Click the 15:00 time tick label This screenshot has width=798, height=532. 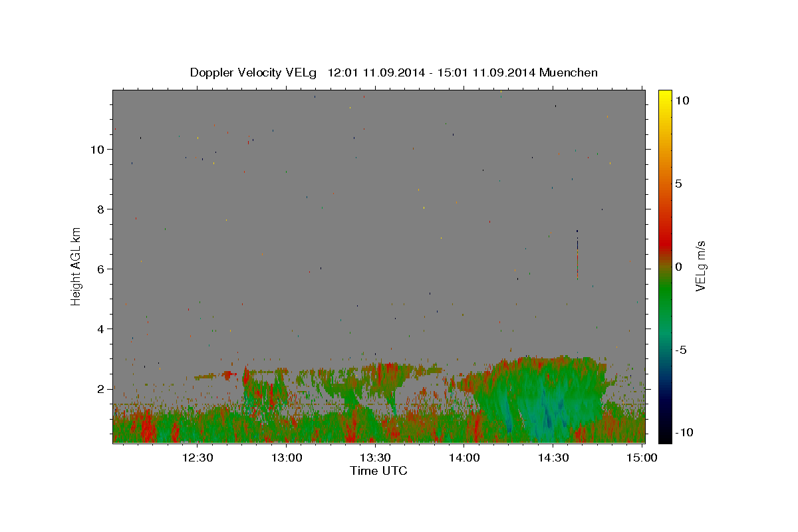tap(642, 458)
